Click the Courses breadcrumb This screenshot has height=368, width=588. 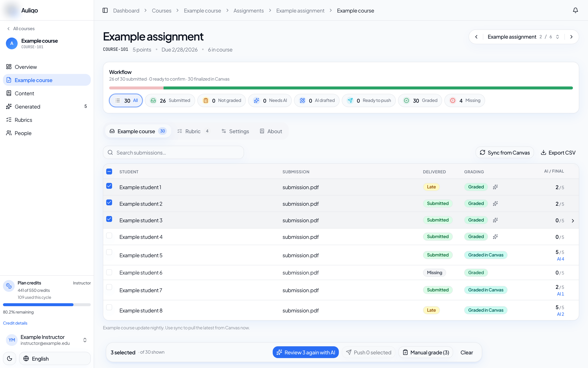tap(162, 11)
